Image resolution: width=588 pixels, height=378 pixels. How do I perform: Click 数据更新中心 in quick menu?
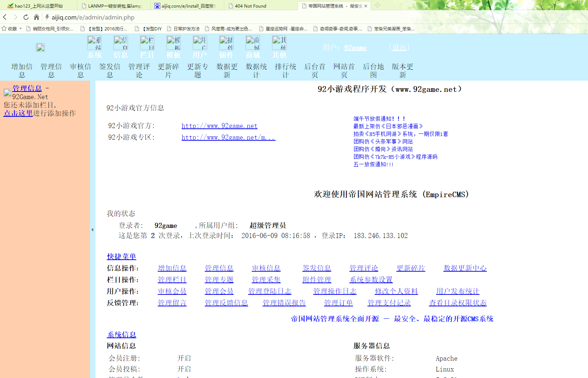[x=465, y=268]
